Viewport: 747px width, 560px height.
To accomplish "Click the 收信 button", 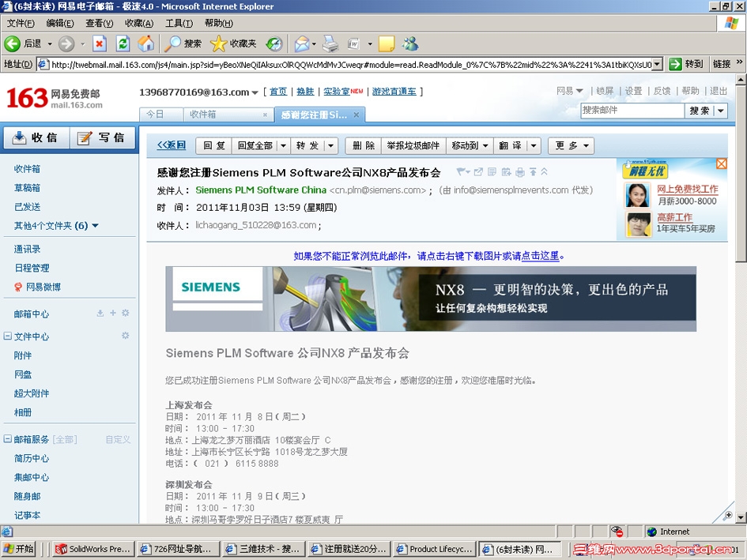I will click(36, 137).
